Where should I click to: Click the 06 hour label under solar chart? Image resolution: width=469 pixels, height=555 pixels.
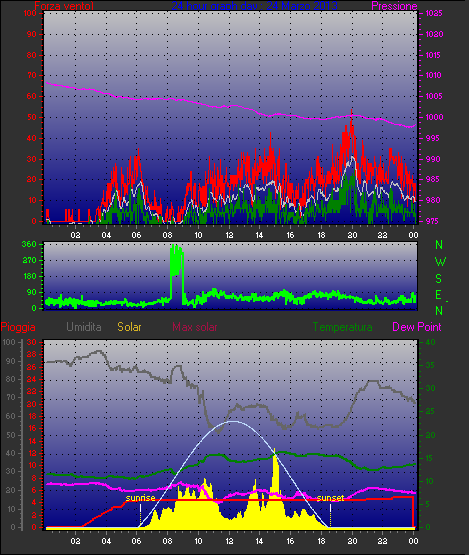[137, 541]
